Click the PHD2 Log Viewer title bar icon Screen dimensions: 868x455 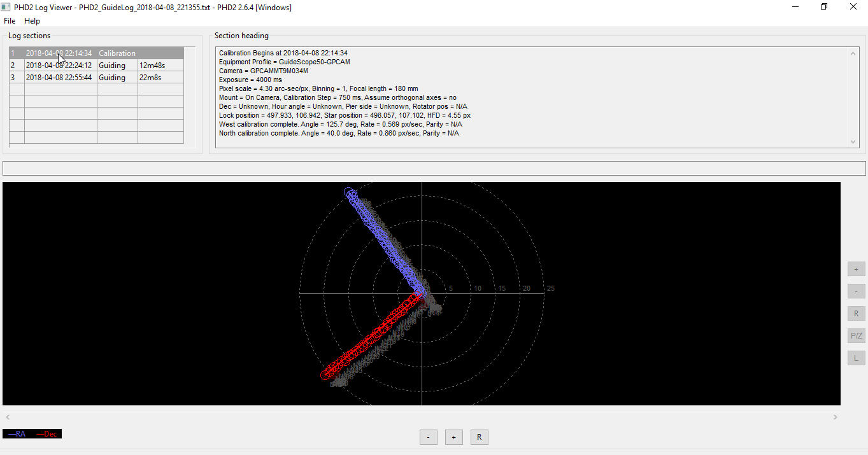[6, 7]
